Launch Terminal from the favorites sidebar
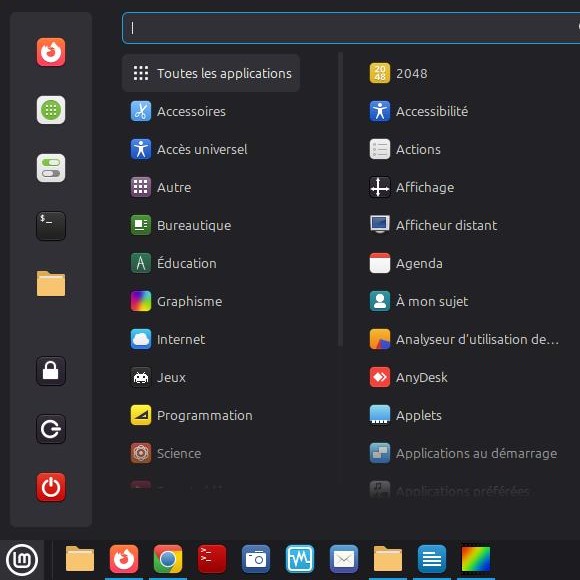The width and height of the screenshot is (580, 580). point(51,226)
